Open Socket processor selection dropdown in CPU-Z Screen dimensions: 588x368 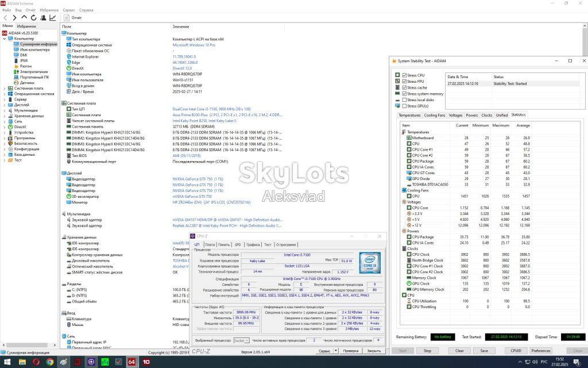point(242,340)
